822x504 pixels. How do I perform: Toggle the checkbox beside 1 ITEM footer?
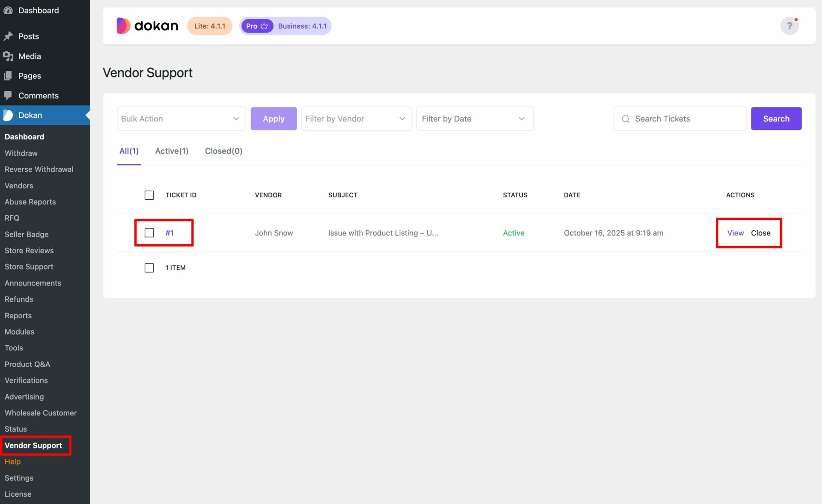(149, 268)
